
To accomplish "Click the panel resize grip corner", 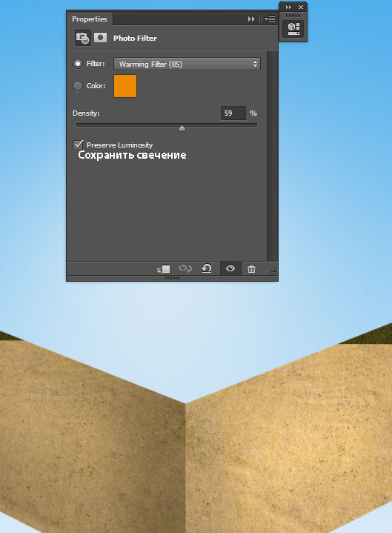I will coord(273,271).
